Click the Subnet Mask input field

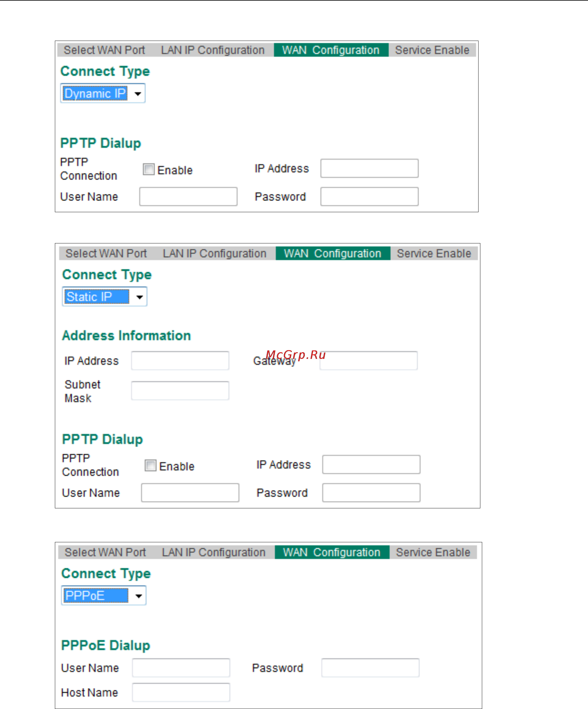tap(180, 391)
